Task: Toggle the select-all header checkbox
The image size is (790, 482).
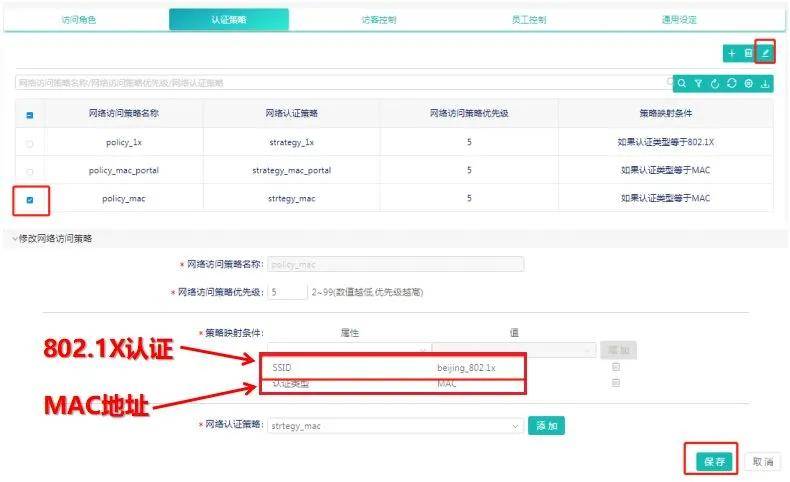Action: pyautogui.click(x=30, y=115)
